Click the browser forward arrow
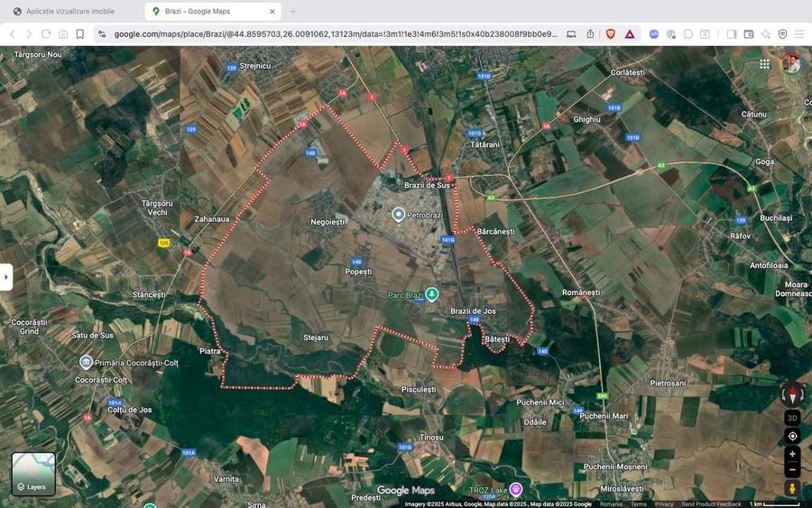812x508 pixels. [29, 34]
